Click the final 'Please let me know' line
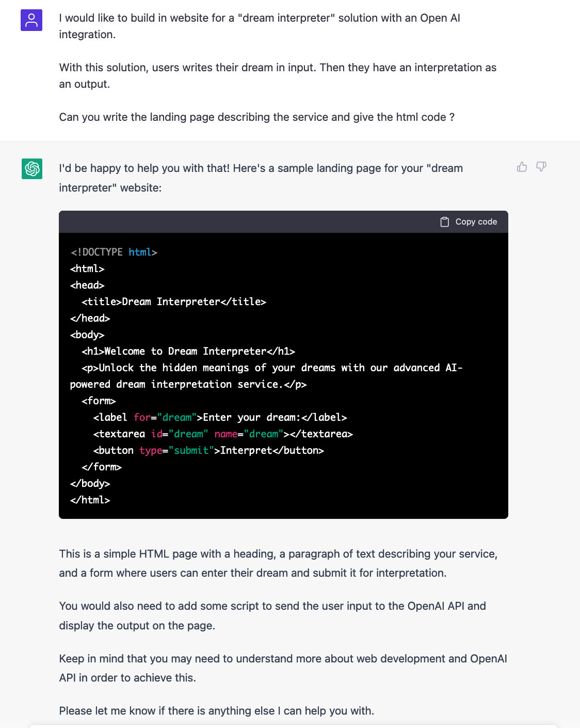This screenshot has width=580, height=728. [217, 711]
